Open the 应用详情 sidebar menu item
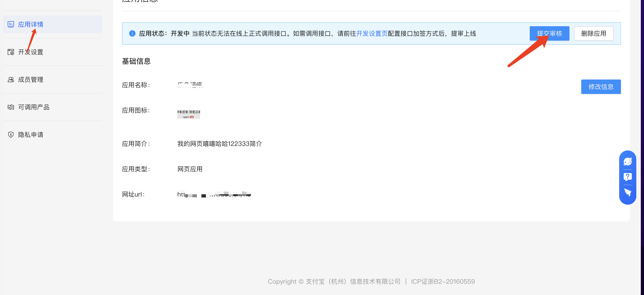This screenshot has width=644, height=295. coord(52,24)
